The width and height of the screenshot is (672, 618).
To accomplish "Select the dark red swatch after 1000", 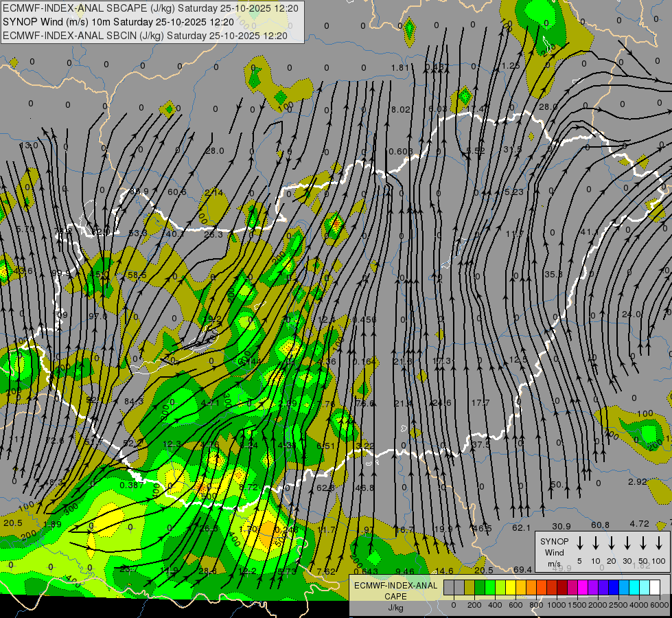I will point(563,587).
